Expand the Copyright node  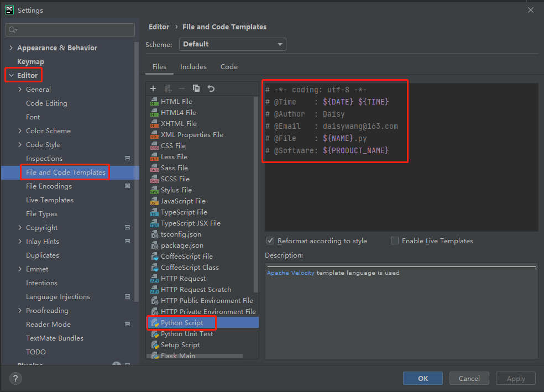pos(20,228)
